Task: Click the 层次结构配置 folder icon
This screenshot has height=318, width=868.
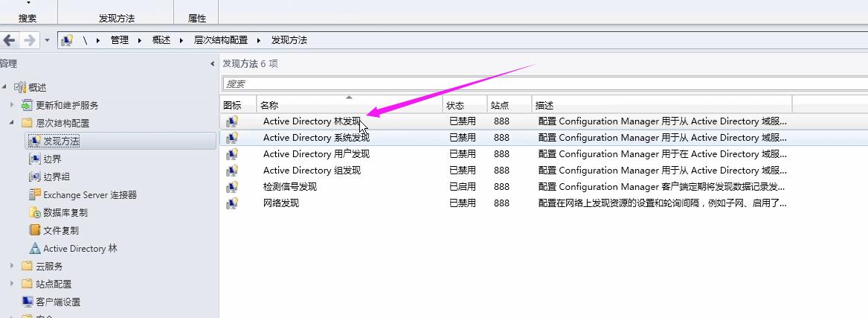Action: click(x=27, y=122)
